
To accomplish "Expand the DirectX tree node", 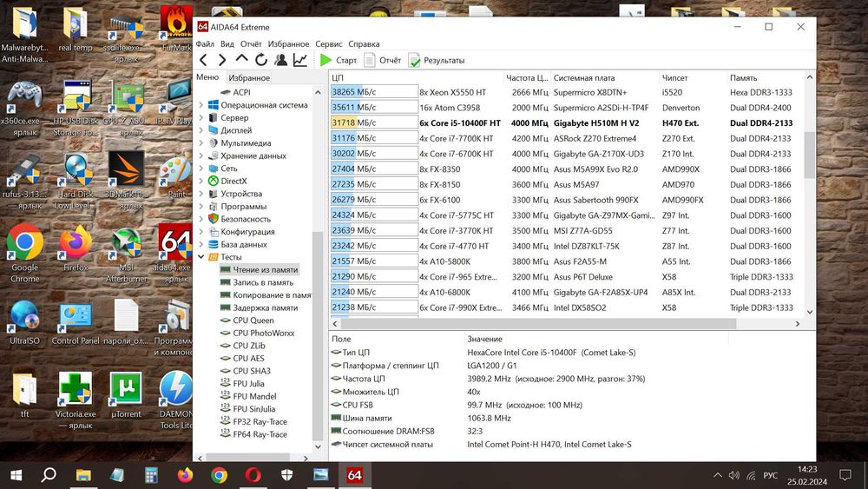I will (201, 181).
